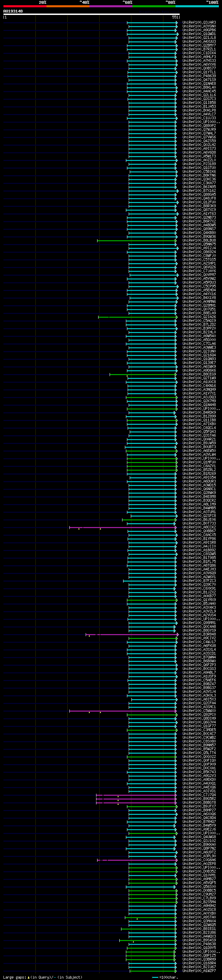The height and width of the screenshot is (980, 222).
Task: Select label UniRef100_B8KL40
Action: [199, 87]
